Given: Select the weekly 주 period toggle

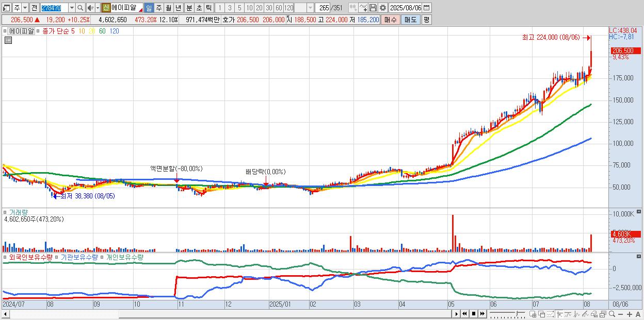Looking at the screenshot, I should 158,8.
